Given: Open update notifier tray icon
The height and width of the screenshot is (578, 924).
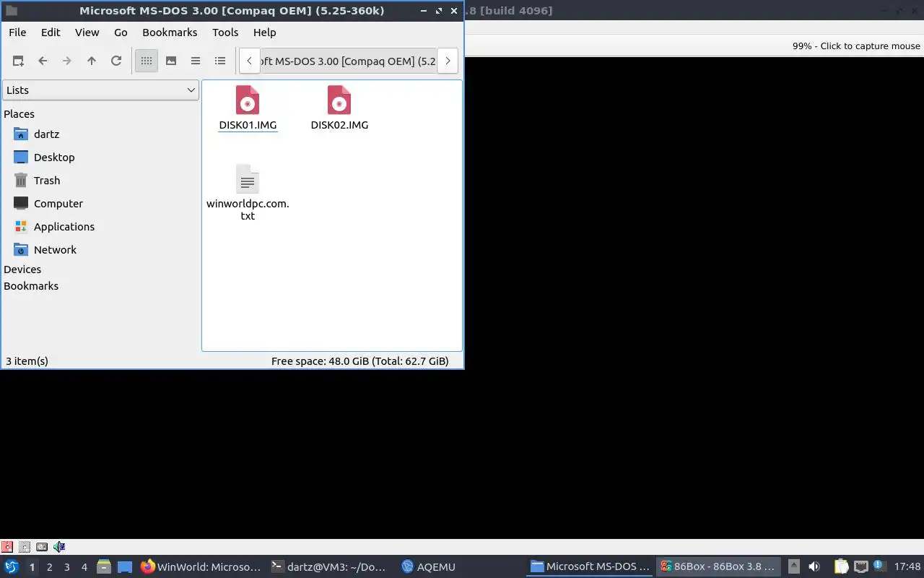Looking at the screenshot, I should (879, 566).
